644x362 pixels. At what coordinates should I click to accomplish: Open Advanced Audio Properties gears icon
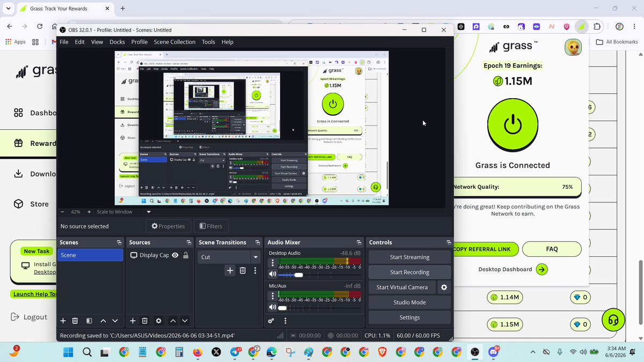[271, 321]
